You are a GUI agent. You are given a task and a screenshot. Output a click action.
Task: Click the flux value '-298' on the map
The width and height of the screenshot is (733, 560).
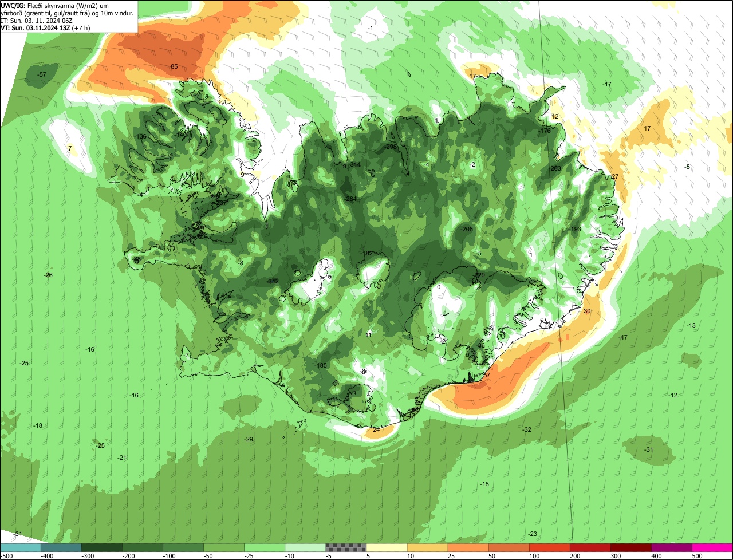pos(391,147)
